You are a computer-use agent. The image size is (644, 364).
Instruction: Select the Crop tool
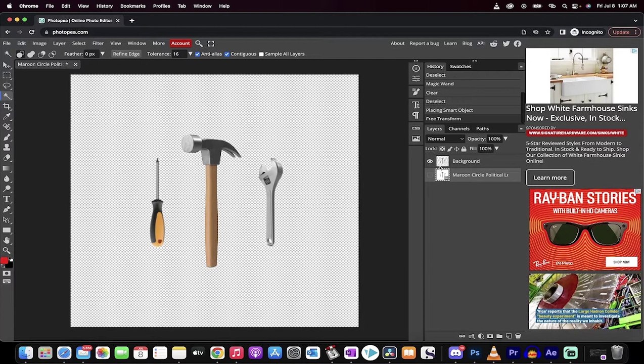7,106
